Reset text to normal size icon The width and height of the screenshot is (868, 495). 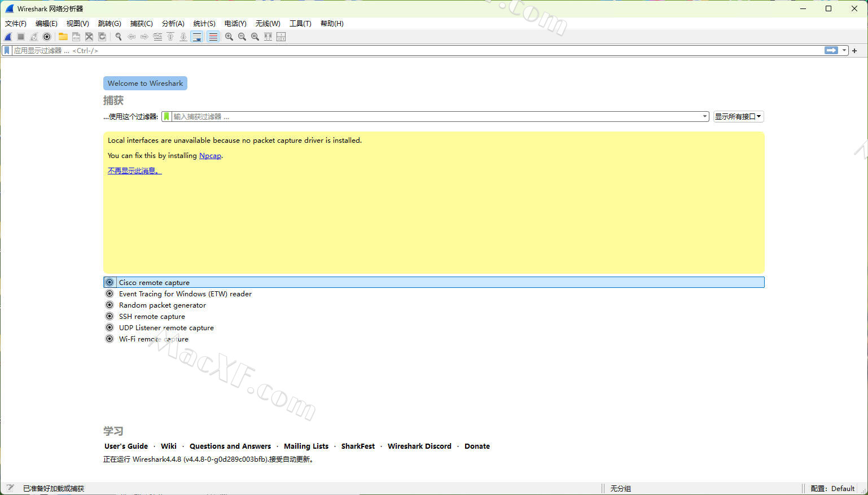pyautogui.click(x=255, y=37)
